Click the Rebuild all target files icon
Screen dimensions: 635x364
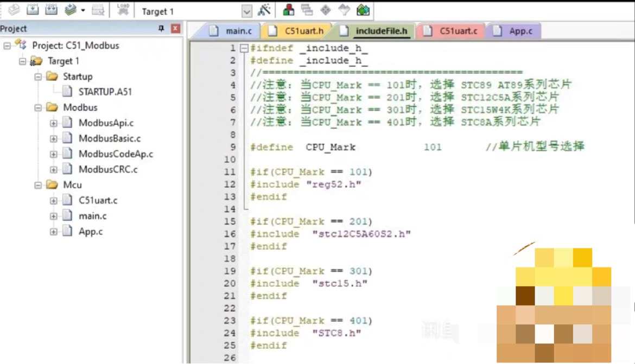pyautogui.click(x=51, y=10)
